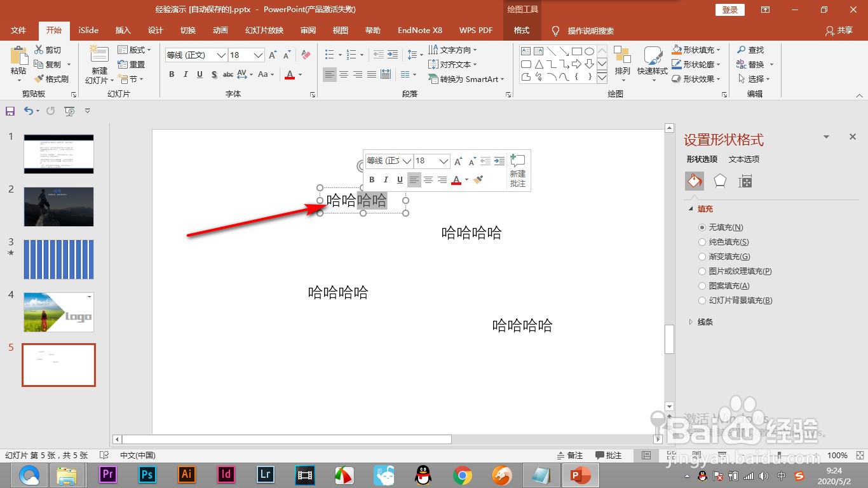
Task: Select slide 4 thumbnail with the Logo
Action: (58, 312)
